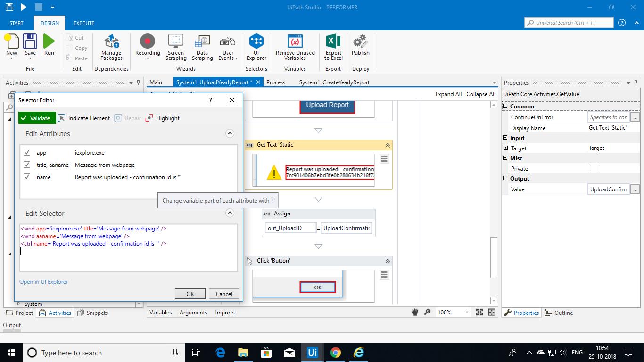Open the Output Value expression editor button
This screenshot has width=644, height=362.
pos(635,189)
